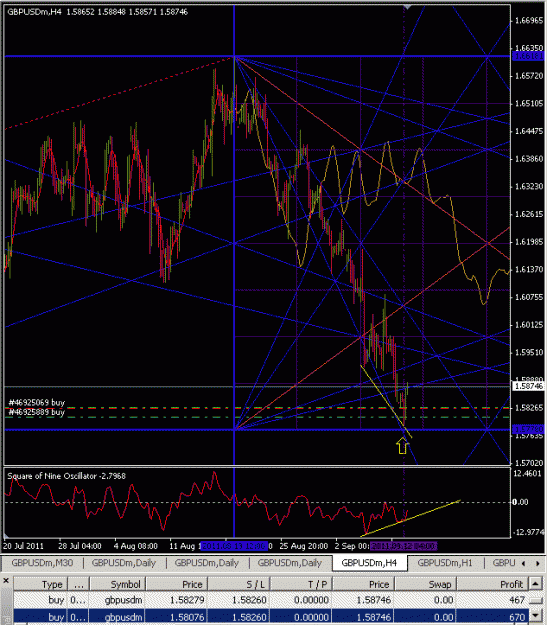Click the blue price label 1.66161

click(528, 56)
